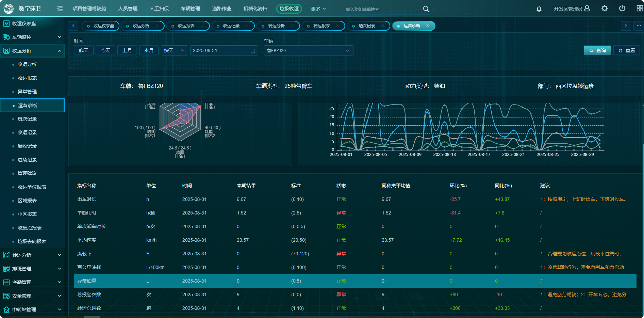Click the notification bell icon

pyautogui.click(x=539, y=9)
